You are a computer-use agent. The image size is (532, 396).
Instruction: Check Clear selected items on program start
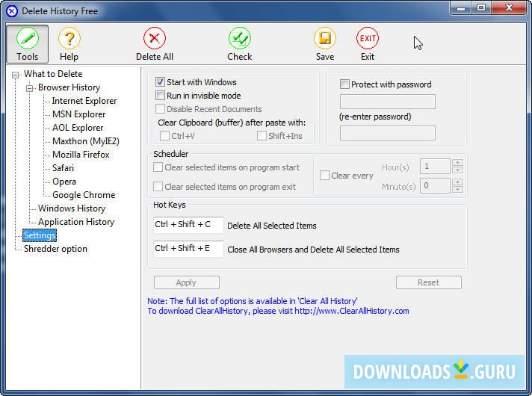(158, 167)
